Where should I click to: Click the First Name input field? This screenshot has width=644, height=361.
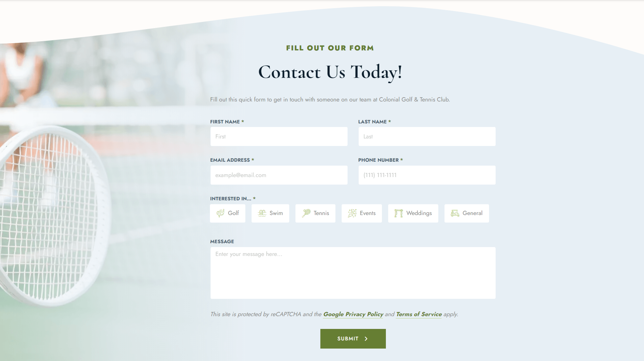(x=279, y=136)
